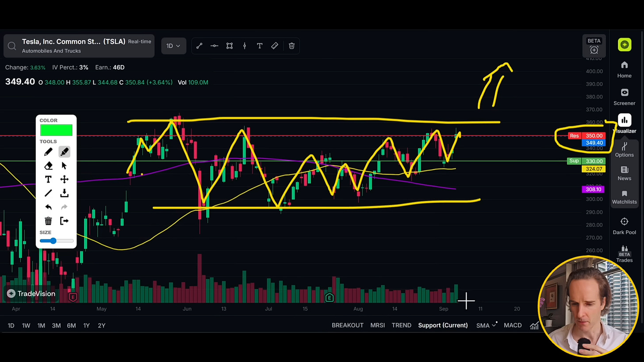Toggle the Support (Current) indicator

point(443,325)
